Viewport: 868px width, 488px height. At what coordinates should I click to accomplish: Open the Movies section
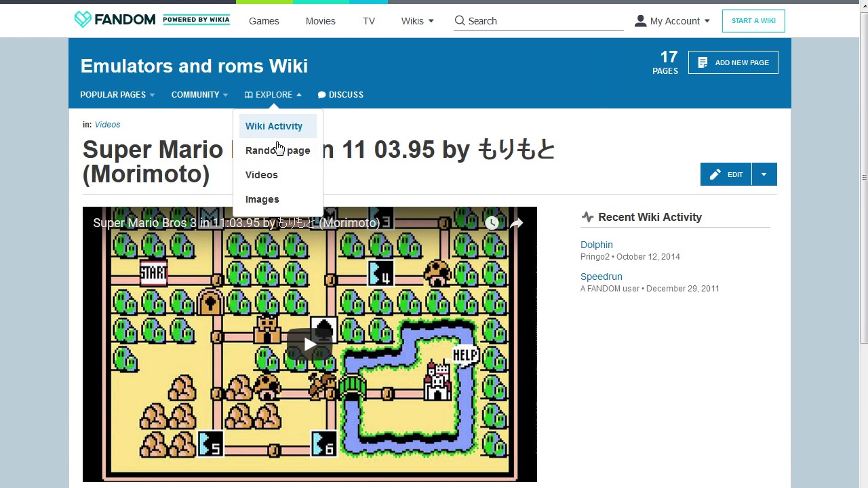pyautogui.click(x=320, y=21)
